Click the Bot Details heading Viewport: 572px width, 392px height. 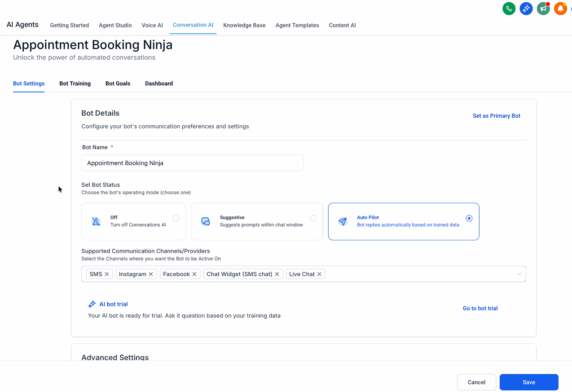click(x=101, y=113)
